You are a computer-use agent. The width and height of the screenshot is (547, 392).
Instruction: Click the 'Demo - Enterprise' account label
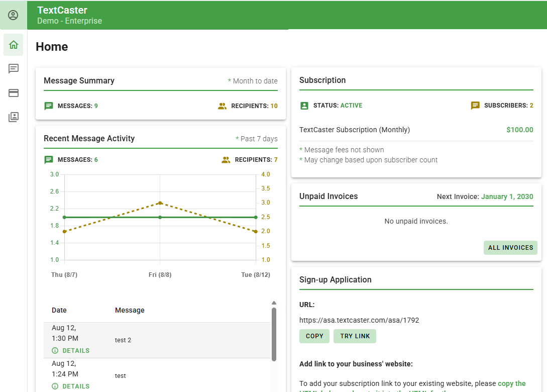click(x=69, y=21)
